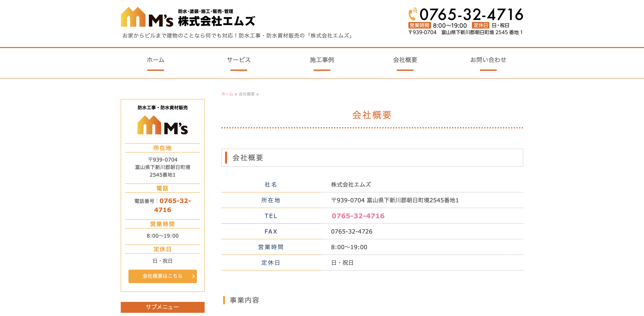Viewport: 644px width, 316px height.
Task: Click the sidebar 定休日 heading
Action: click(163, 250)
